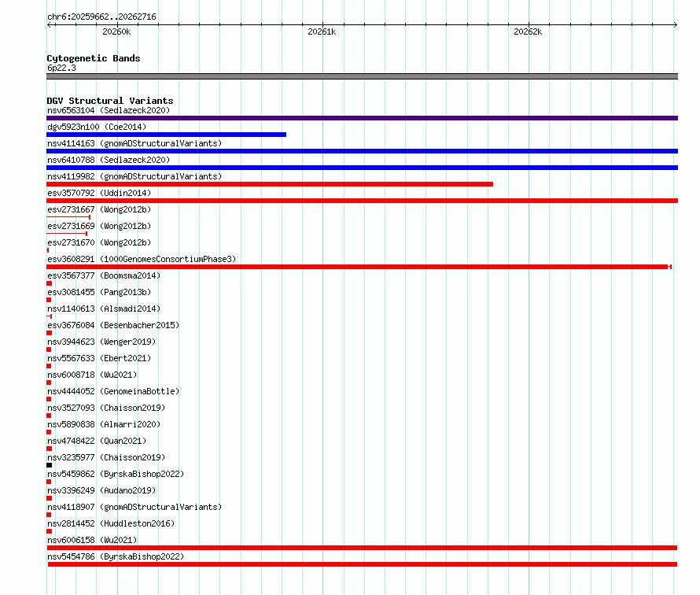Click the blue dgv5923n100 variant bar
The height and width of the screenshot is (595, 700).
pos(166,135)
